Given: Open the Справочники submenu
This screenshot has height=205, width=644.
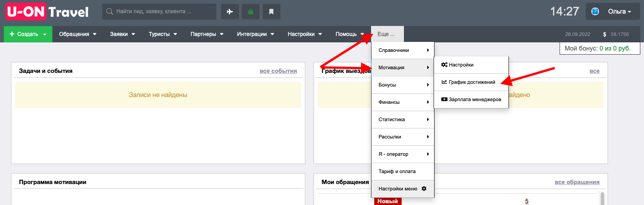Looking at the screenshot, I should coord(403,50).
